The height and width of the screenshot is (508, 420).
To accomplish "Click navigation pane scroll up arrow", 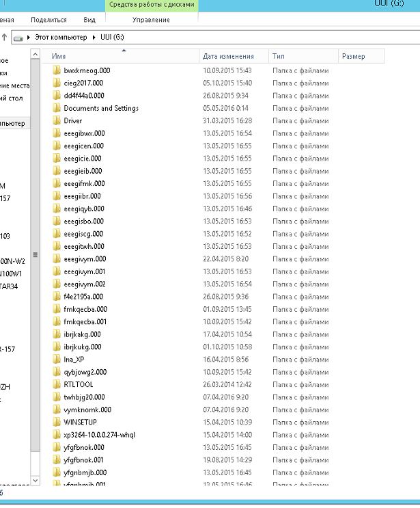I will pos(36,54).
